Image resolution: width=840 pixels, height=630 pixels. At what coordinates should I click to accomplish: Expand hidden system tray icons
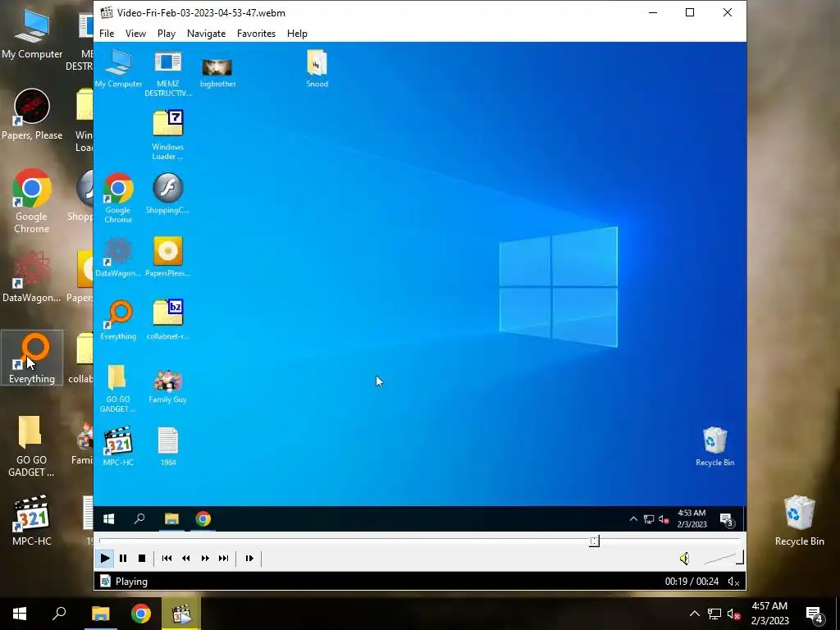pos(694,614)
